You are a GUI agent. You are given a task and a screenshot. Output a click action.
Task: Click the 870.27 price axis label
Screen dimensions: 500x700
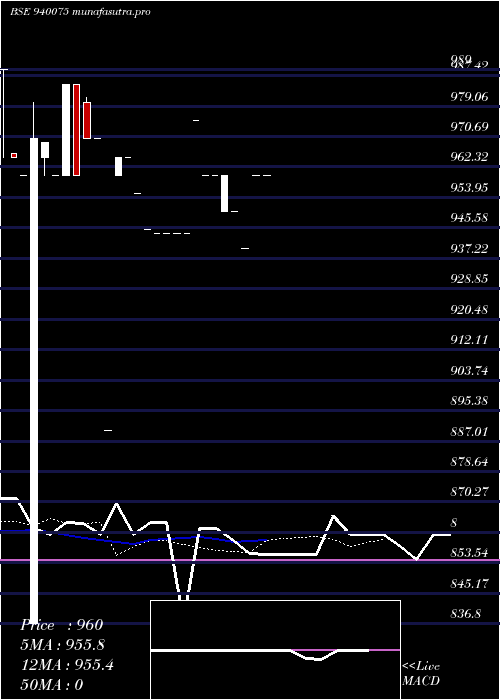point(469,492)
